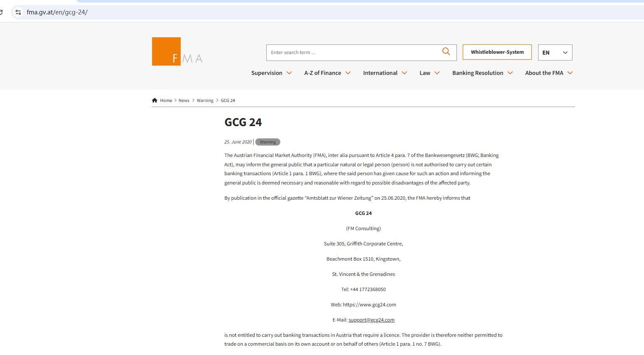Expand the Supervision menu chevron
Viewport: 644px width, 355px height.
[x=289, y=73]
